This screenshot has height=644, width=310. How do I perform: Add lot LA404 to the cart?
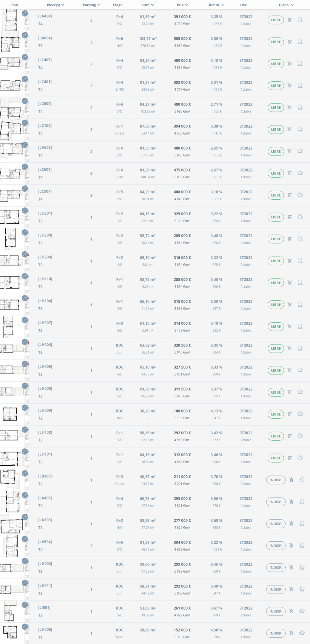tap(290, 20)
